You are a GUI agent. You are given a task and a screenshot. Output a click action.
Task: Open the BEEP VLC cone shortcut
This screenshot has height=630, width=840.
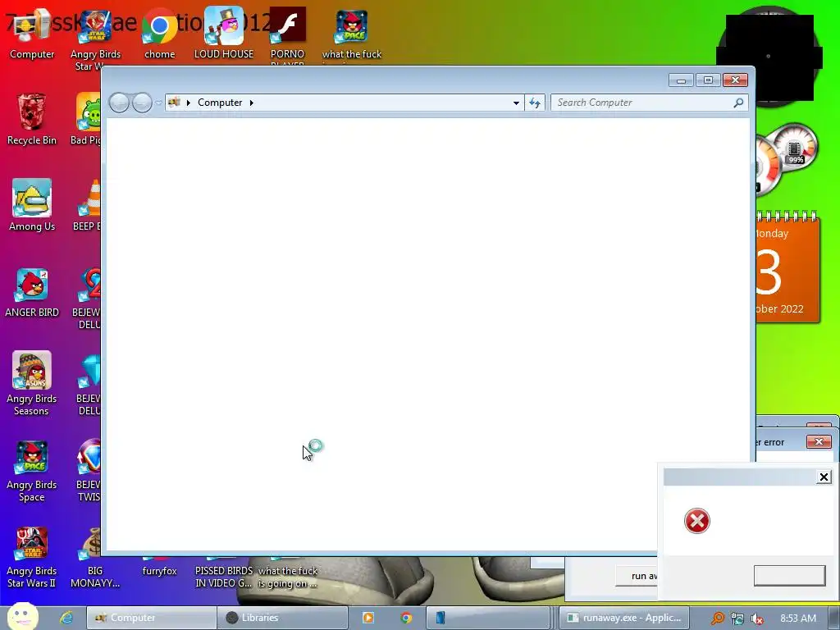click(87, 205)
